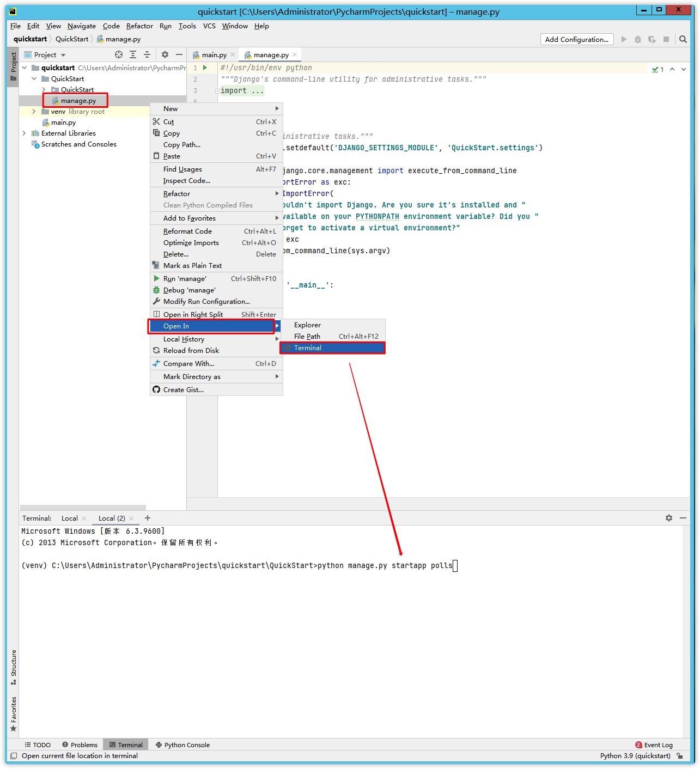Screen dimensions: 700x769
Task: Click the Stop square icon in toolbar
Action: point(666,39)
